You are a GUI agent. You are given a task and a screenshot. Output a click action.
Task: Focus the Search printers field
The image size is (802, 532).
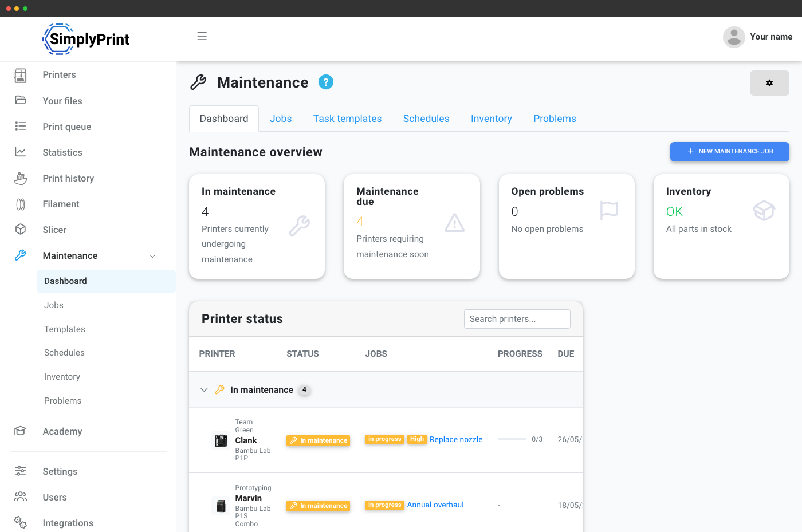coord(517,319)
